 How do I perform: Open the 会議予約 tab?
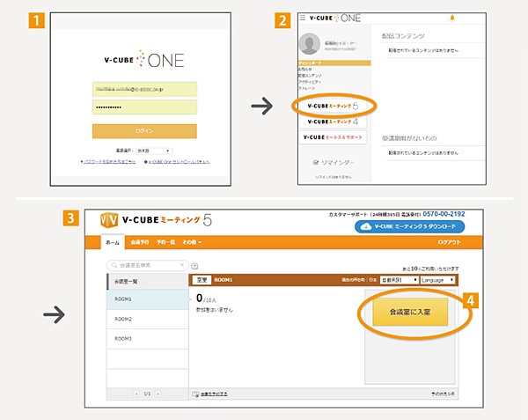pos(140,242)
